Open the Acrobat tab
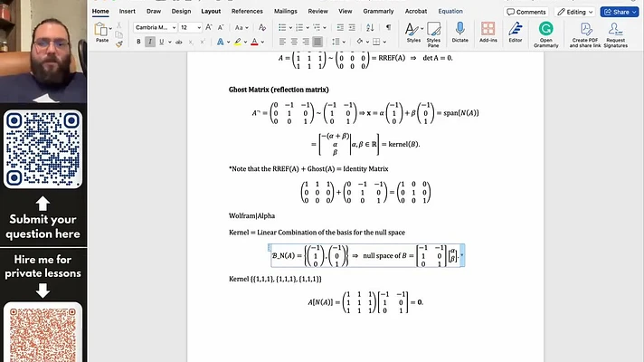The width and height of the screenshot is (644, 362). click(416, 12)
